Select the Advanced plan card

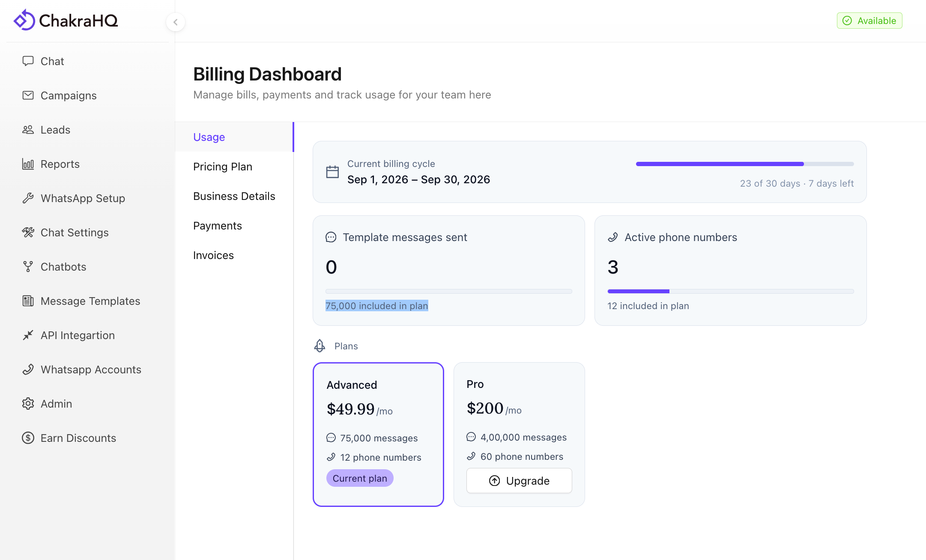378,434
